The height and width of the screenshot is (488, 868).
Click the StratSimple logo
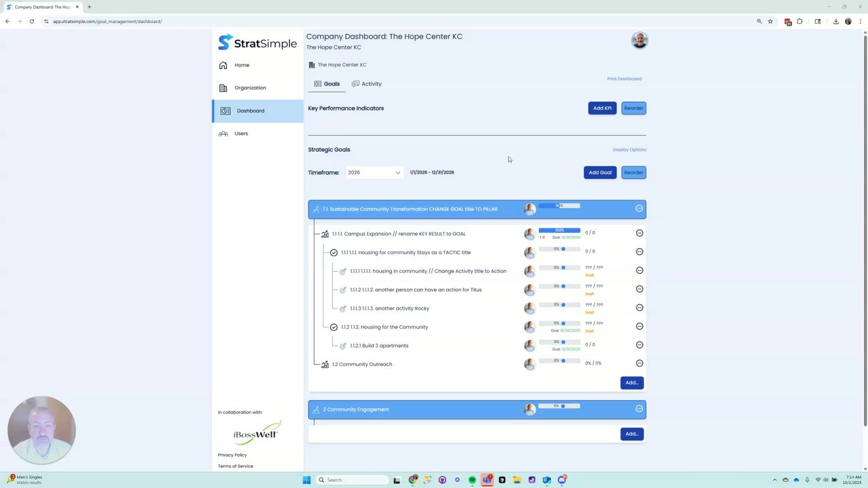(257, 42)
